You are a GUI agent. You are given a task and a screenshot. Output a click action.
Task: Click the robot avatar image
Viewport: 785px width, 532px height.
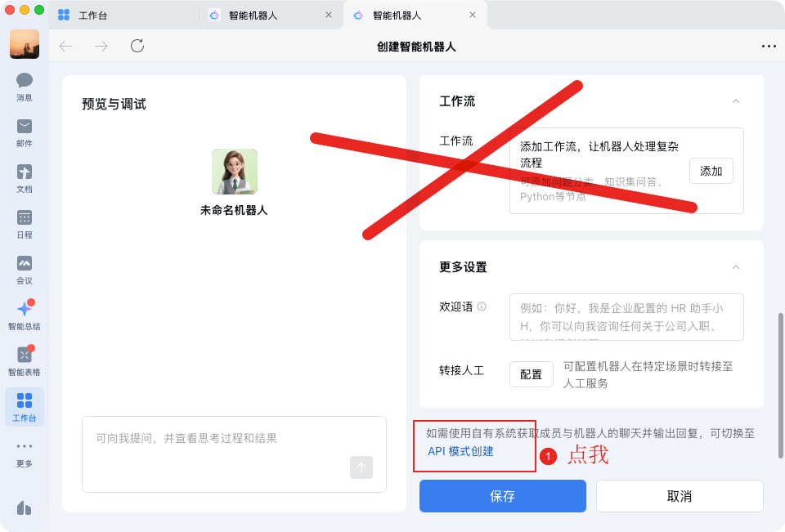(x=235, y=172)
